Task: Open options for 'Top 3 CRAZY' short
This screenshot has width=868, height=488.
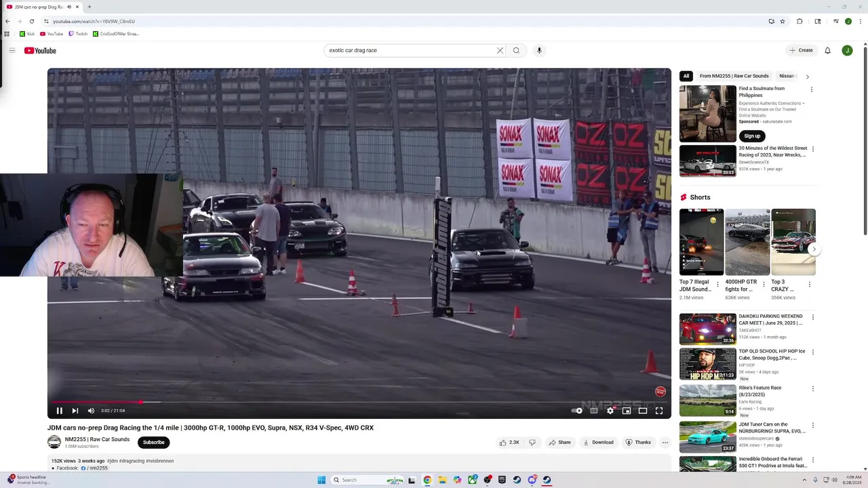Action: (809, 285)
